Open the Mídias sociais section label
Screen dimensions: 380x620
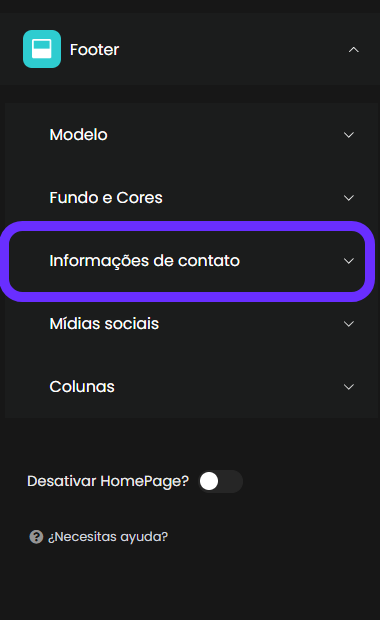(x=104, y=324)
